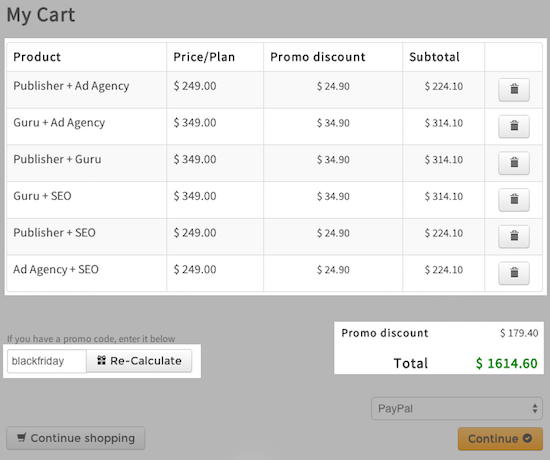Select the Publisher + Ad Agency product name
The height and width of the screenshot is (460, 550).
[x=71, y=86]
